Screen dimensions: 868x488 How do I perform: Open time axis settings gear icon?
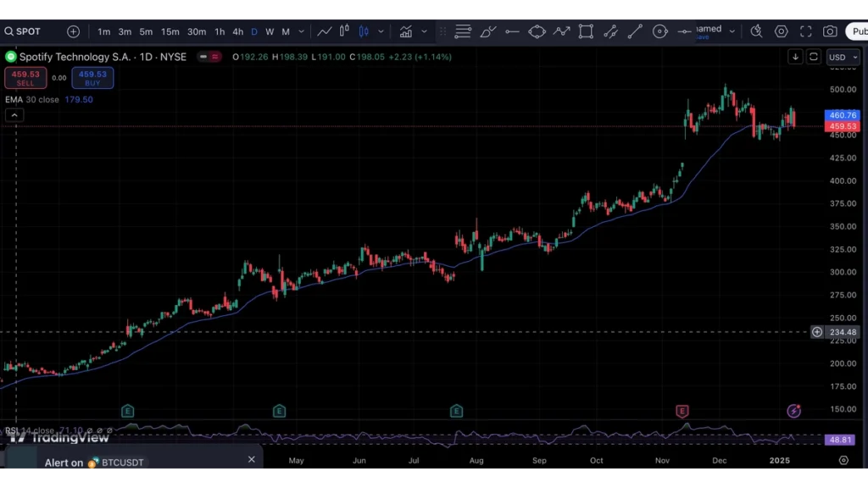(843, 460)
